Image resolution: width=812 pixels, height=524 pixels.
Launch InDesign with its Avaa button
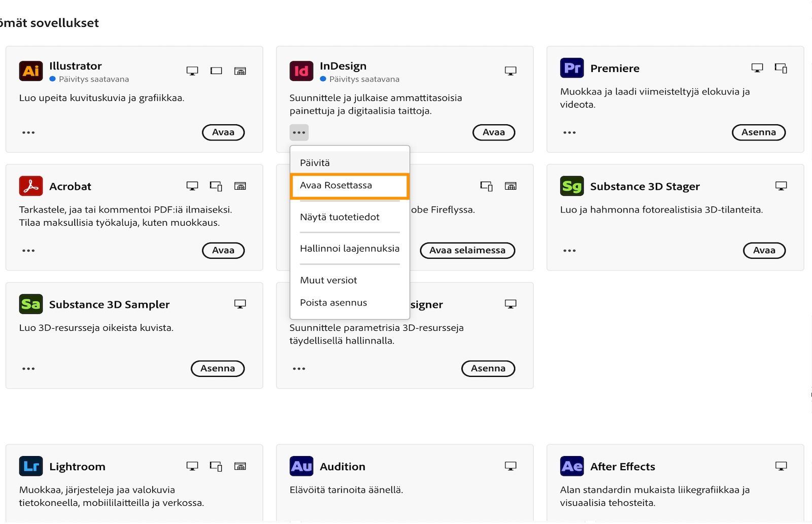494,132
